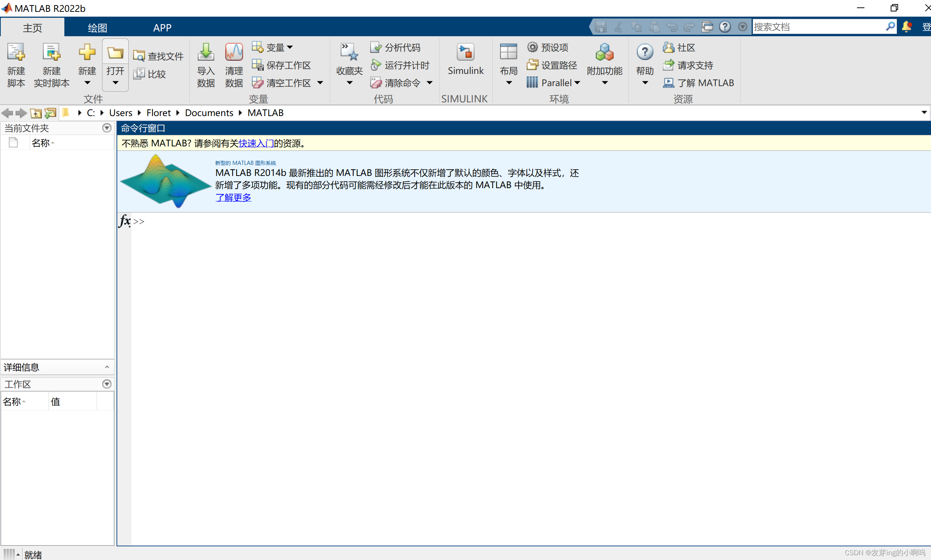Click the back arrow in address bar
The height and width of the screenshot is (560, 931).
pyautogui.click(x=7, y=113)
